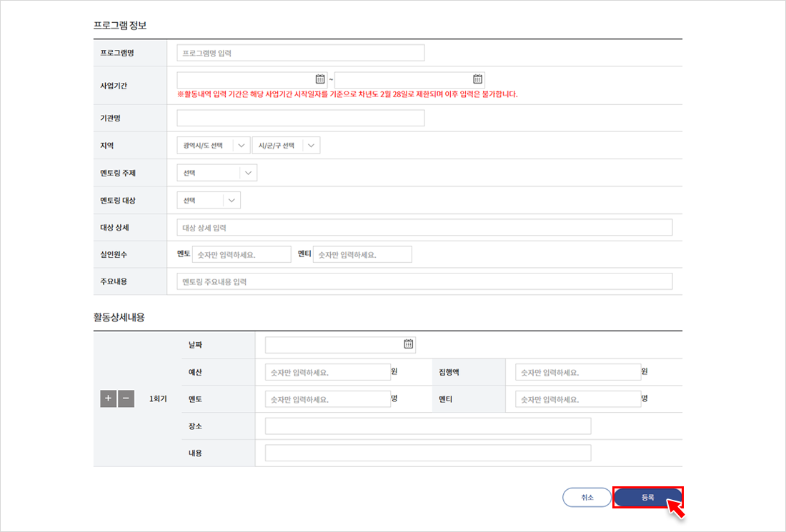Open 멘토링 주제 선택 dropdown
The image size is (786, 532).
pyautogui.click(x=217, y=173)
